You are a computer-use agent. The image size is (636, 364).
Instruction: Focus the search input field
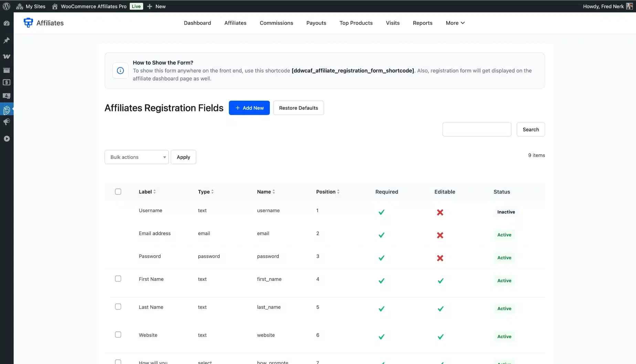click(x=477, y=130)
